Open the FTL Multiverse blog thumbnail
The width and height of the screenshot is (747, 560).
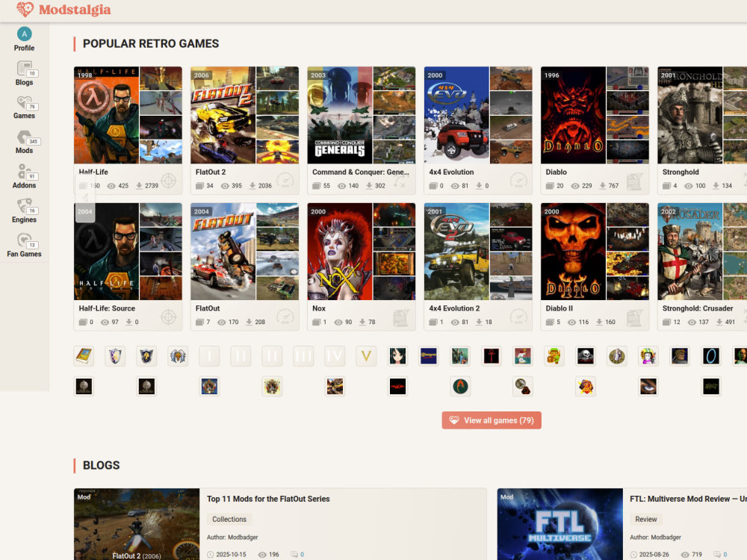pos(560,524)
